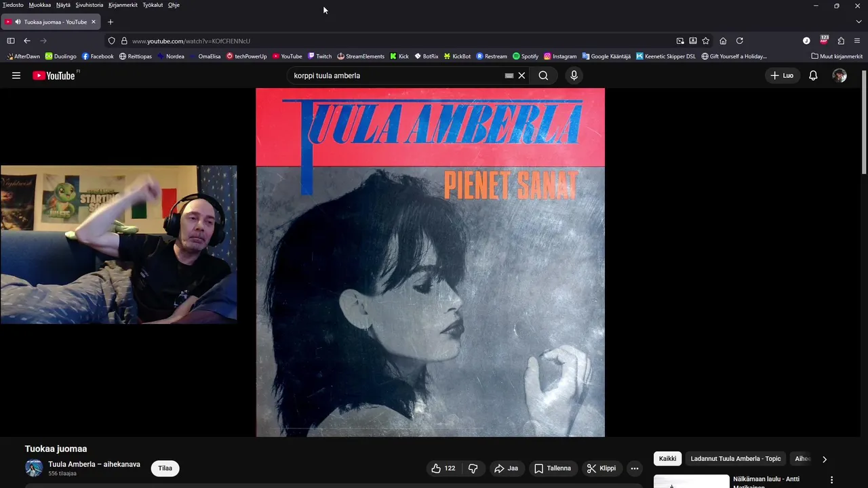The height and width of the screenshot is (488, 868).
Task: Open the Reittiopas bookmark
Action: pyautogui.click(x=136, y=56)
